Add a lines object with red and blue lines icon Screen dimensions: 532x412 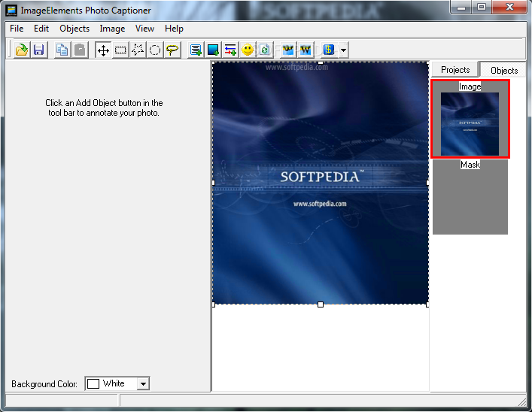click(x=230, y=50)
